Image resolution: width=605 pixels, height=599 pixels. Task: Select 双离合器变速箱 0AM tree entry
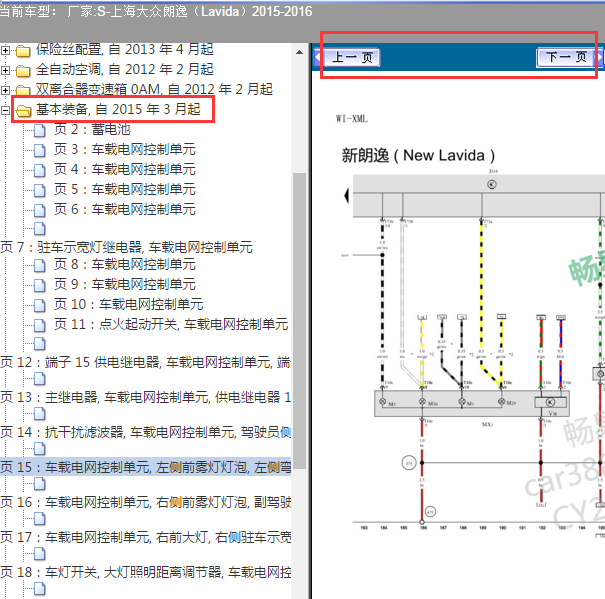pyautogui.click(x=154, y=90)
